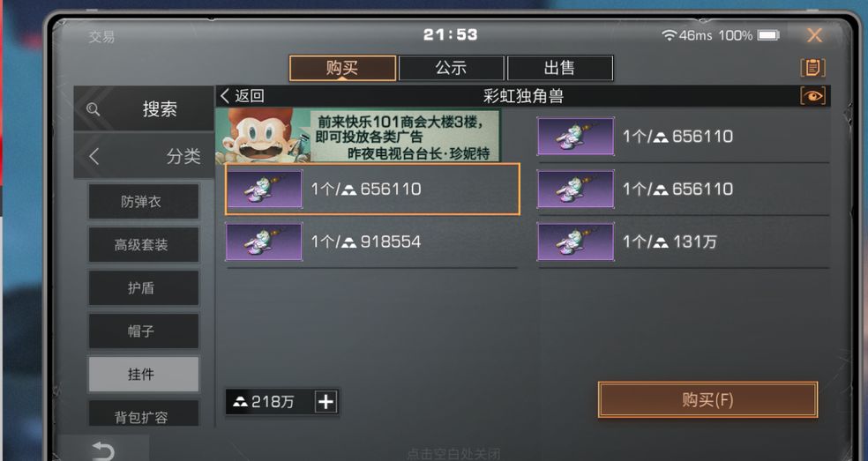Image resolution: width=868 pixels, height=461 pixels.
Task: Select the 918554 unicorn item thumbnail
Action: tap(264, 242)
